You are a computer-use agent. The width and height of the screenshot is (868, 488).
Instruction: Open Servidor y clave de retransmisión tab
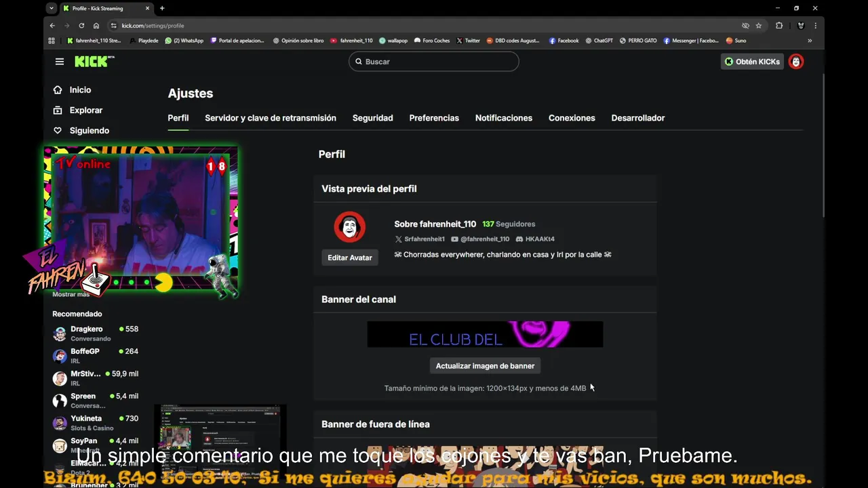[x=271, y=118]
